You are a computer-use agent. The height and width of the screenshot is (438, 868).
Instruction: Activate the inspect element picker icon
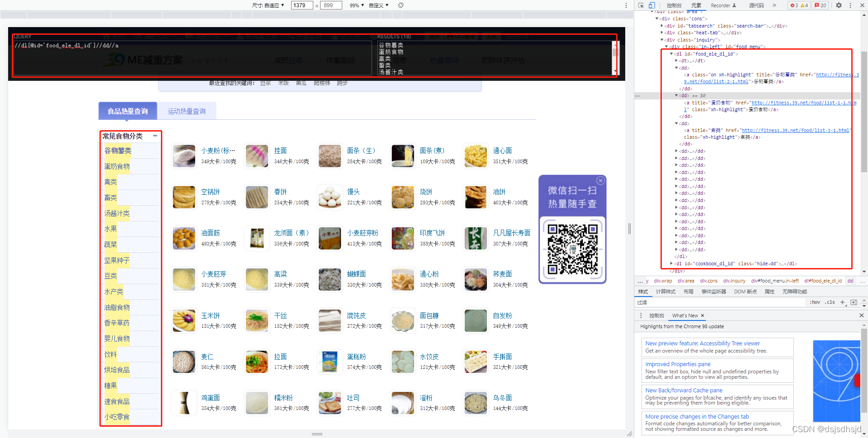pos(641,5)
